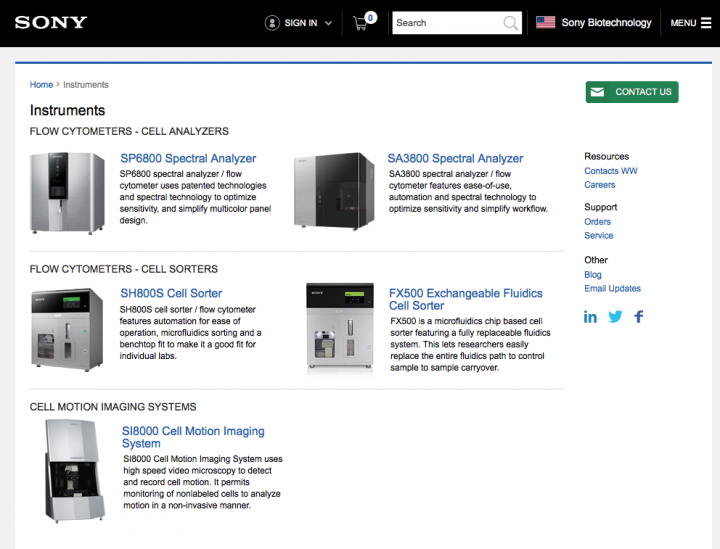Click the user account icon

pyautogui.click(x=272, y=22)
